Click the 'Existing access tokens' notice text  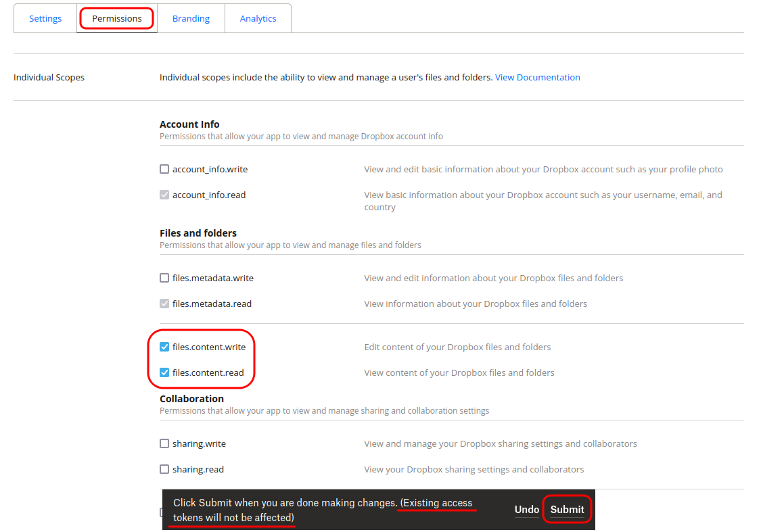(323, 510)
